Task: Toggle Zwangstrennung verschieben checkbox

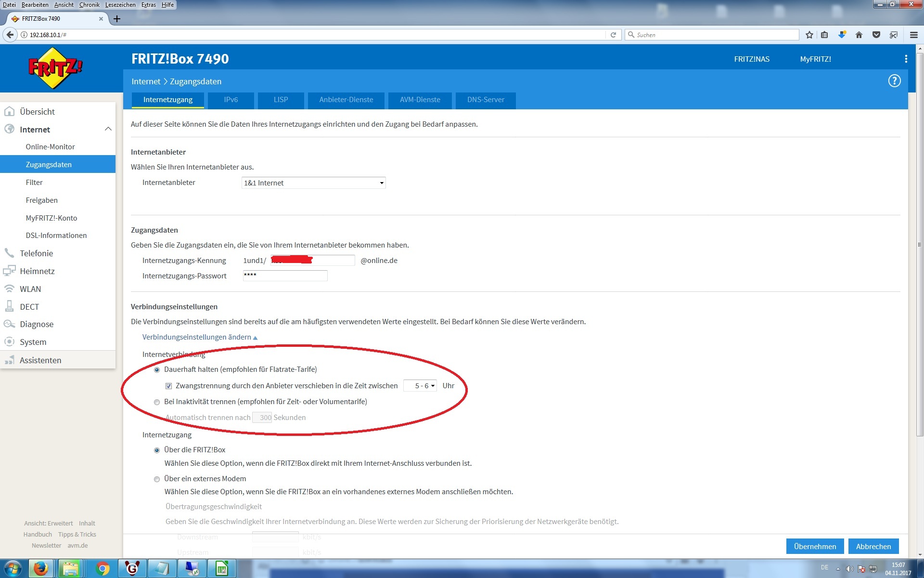Action: [168, 386]
